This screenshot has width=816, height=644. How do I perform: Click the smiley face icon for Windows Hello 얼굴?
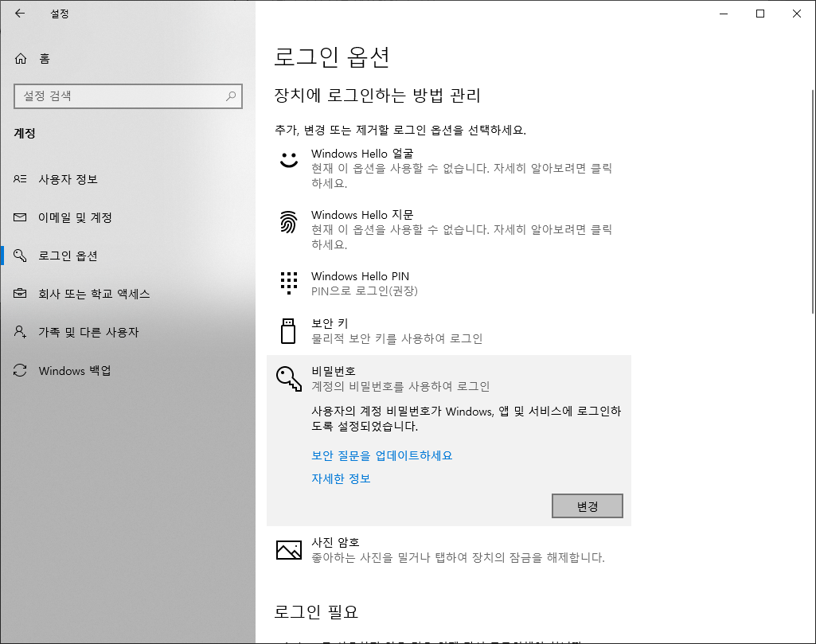pyautogui.click(x=289, y=160)
